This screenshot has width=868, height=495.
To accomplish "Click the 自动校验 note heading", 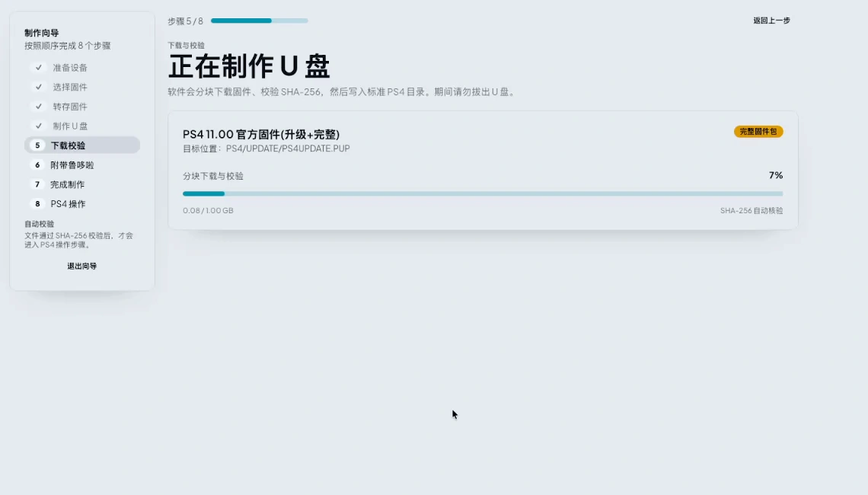I will 40,224.
